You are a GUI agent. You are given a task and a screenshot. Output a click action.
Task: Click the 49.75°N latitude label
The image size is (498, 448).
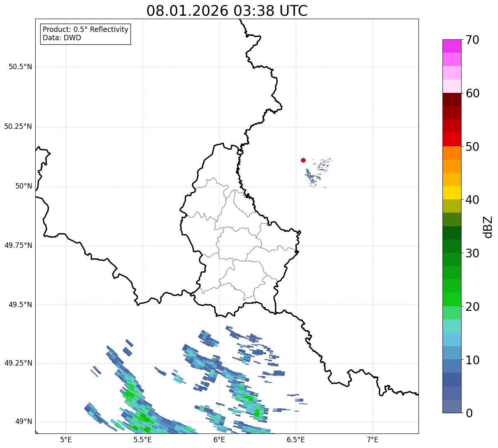pyautogui.click(x=18, y=246)
